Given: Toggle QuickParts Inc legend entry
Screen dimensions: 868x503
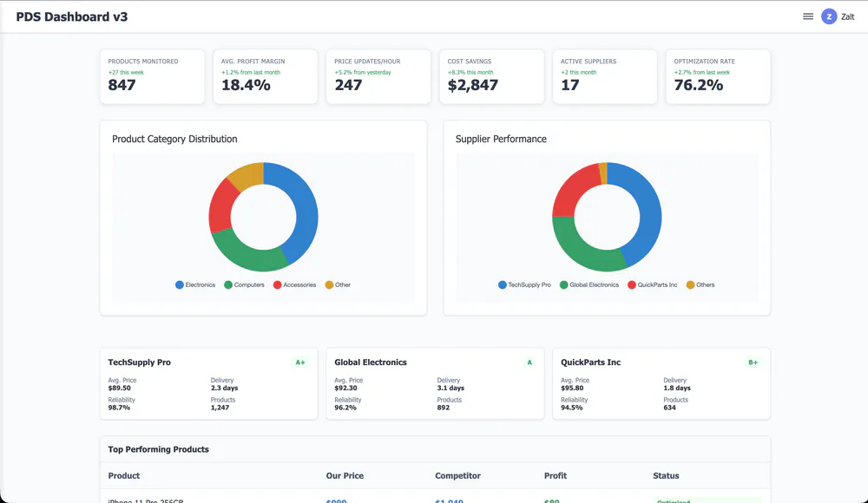Looking at the screenshot, I should [x=651, y=284].
